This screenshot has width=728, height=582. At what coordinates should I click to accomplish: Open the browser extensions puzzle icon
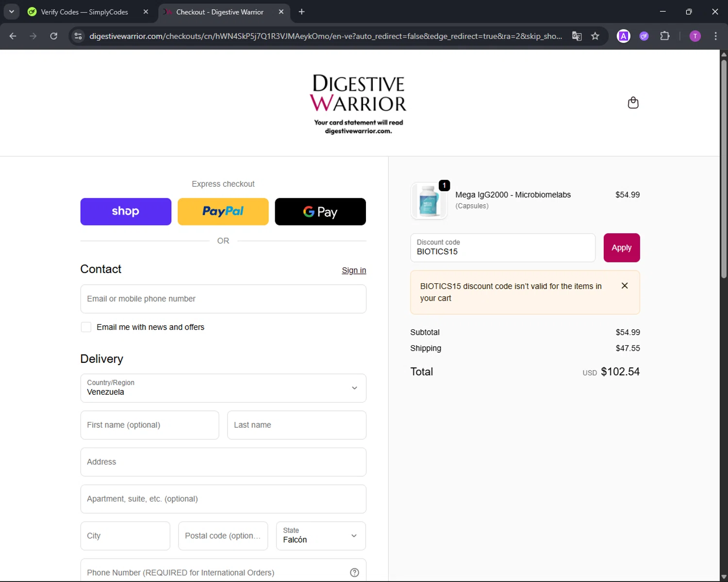665,36
